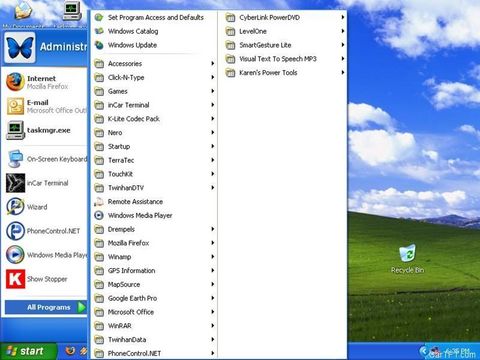The image size is (480, 360).
Task: Open Windows Catalog from programs list
Action: tap(154, 31)
